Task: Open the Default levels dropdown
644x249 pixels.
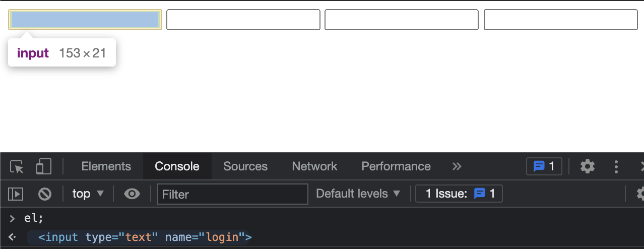Action: tap(358, 194)
